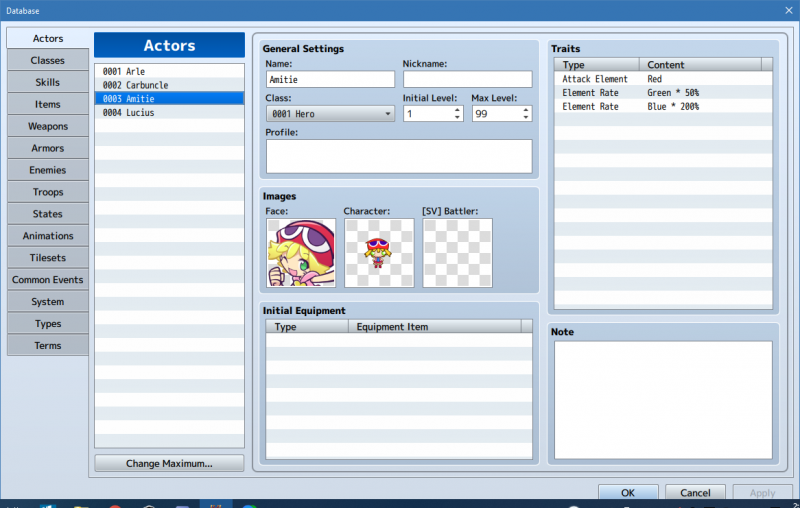Image resolution: width=800 pixels, height=508 pixels.
Task: Switch to the Types tab
Action: pyautogui.click(x=48, y=323)
